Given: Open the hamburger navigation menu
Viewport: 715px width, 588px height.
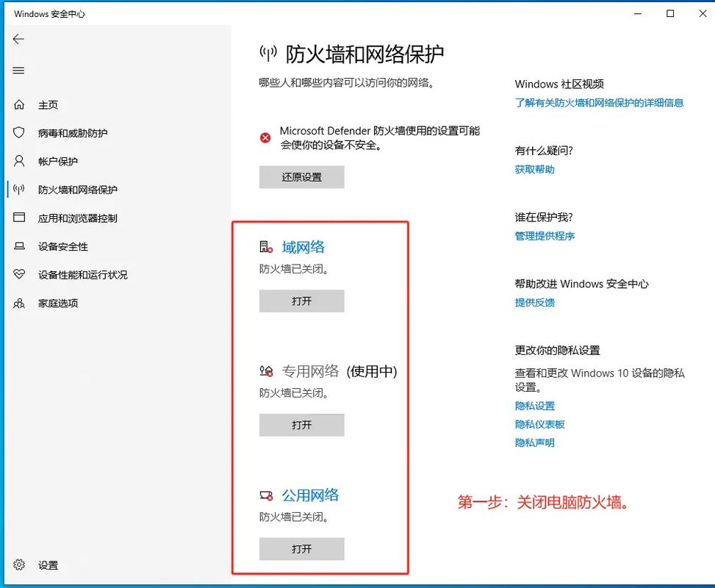Looking at the screenshot, I should [x=18, y=71].
